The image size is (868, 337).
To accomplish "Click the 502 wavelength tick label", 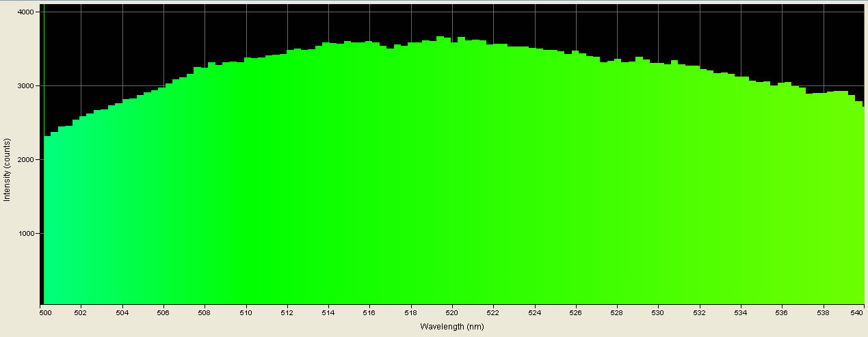I will click(81, 314).
